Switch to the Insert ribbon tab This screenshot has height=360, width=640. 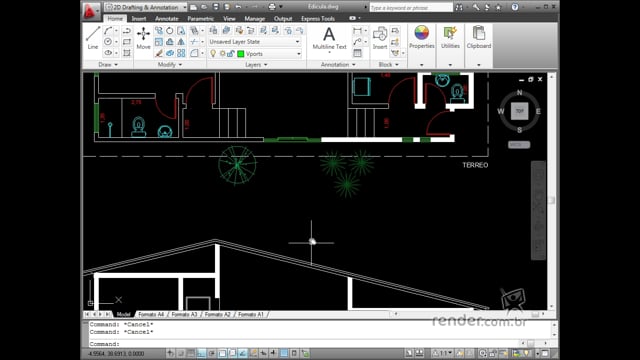[139, 19]
